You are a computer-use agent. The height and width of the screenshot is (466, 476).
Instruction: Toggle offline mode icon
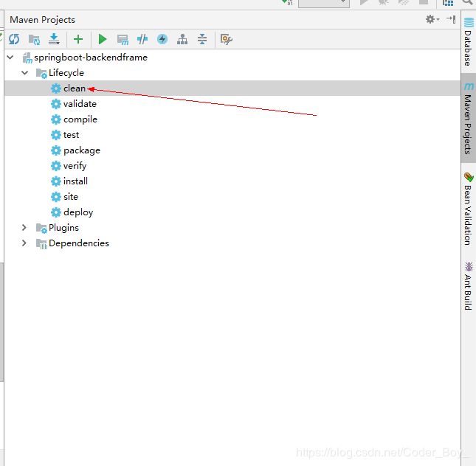(142, 39)
